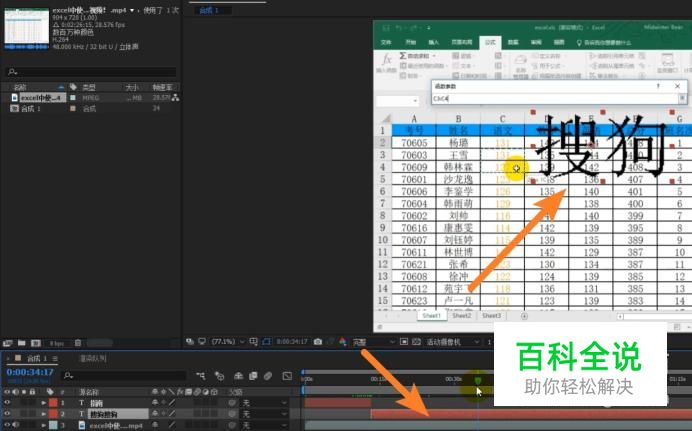
Task: Open the parent dropdown of layer 1
Action: [264, 403]
